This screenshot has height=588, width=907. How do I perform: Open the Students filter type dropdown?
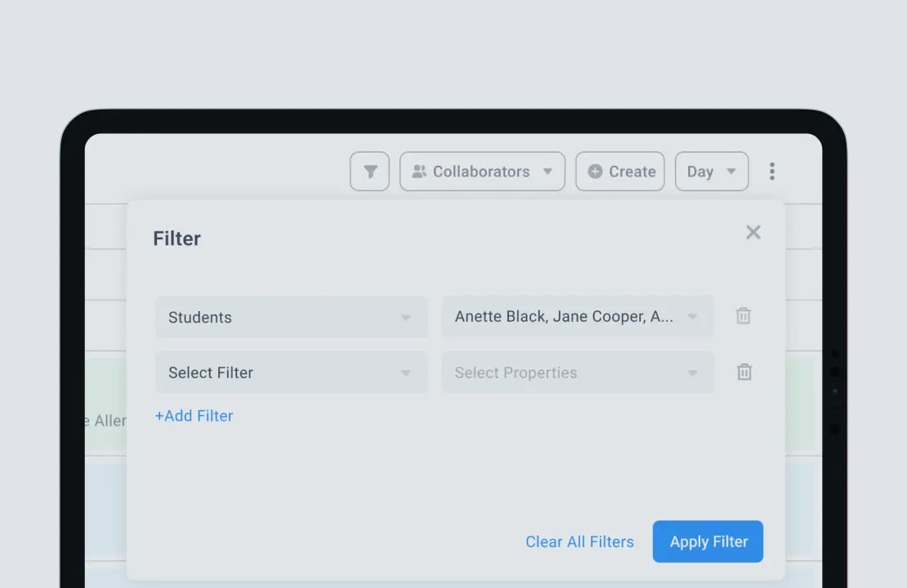(278, 317)
